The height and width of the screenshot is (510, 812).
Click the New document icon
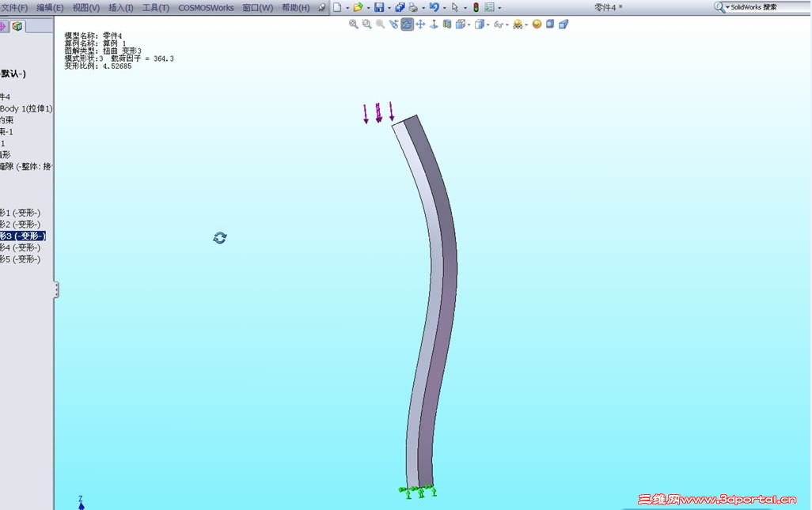(337, 7)
